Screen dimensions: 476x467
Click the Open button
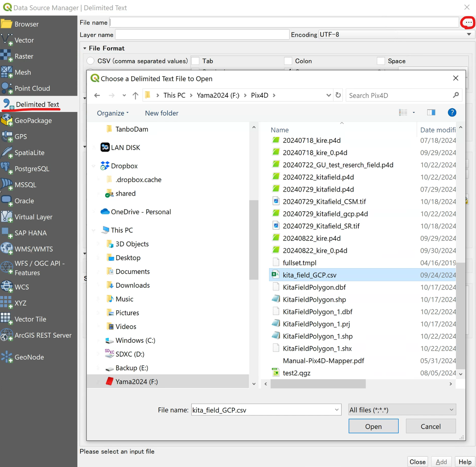pyautogui.click(x=374, y=427)
